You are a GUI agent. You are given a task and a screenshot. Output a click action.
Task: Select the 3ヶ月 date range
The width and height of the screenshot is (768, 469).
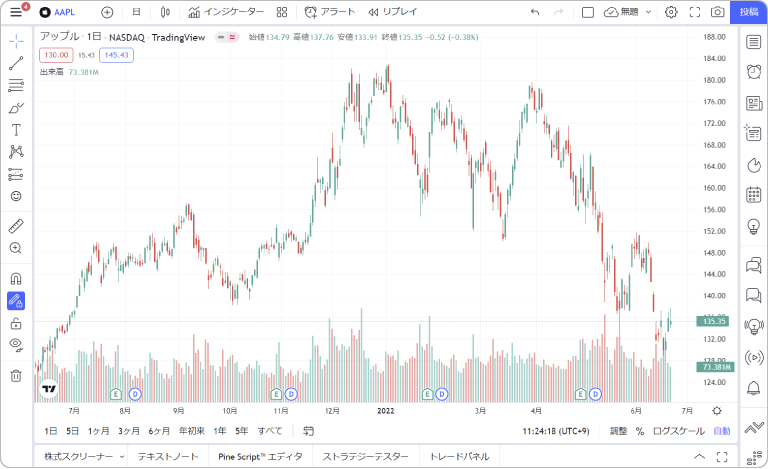click(129, 431)
